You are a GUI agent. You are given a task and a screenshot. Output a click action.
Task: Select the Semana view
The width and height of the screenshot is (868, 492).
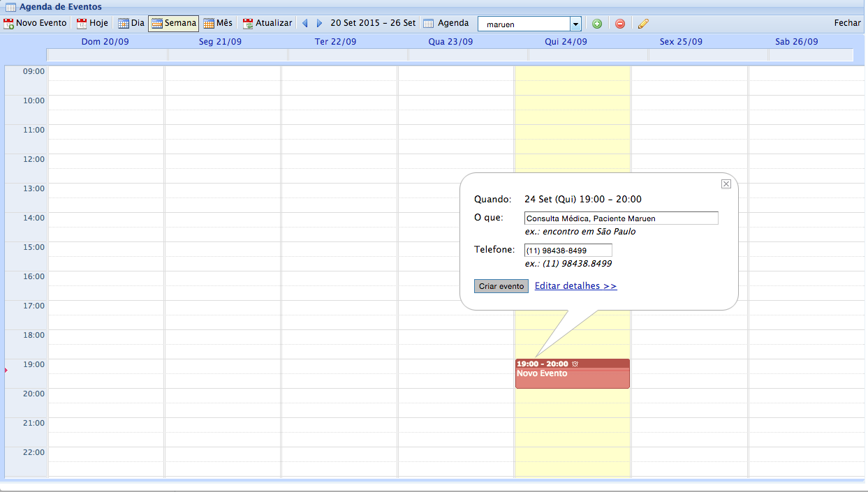[173, 23]
